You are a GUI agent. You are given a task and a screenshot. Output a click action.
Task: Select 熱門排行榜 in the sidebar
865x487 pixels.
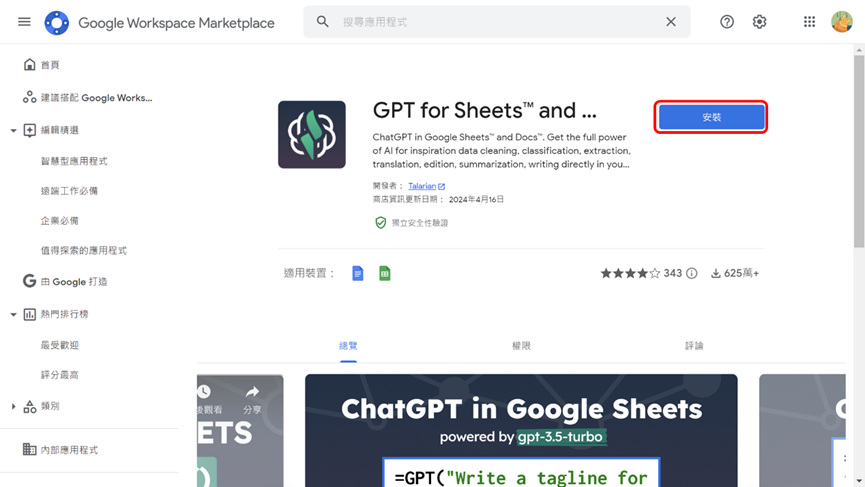click(x=65, y=314)
